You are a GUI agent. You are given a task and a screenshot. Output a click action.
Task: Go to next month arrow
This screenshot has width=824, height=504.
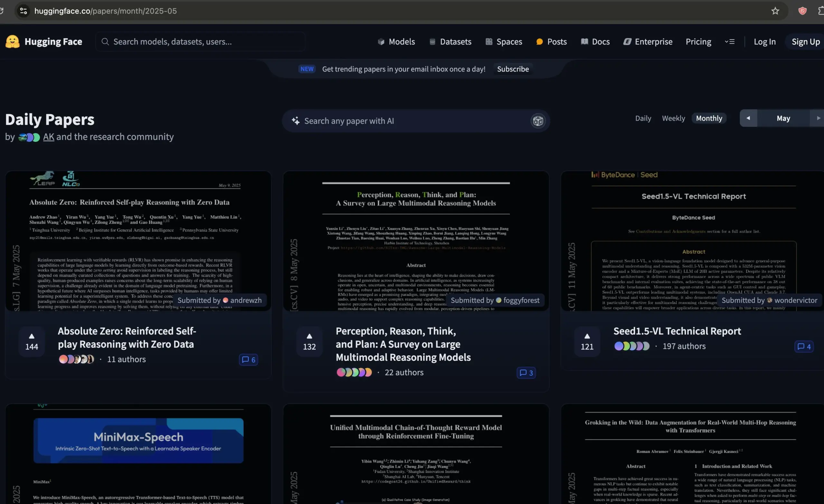pyautogui.click(x=818, y=118)
